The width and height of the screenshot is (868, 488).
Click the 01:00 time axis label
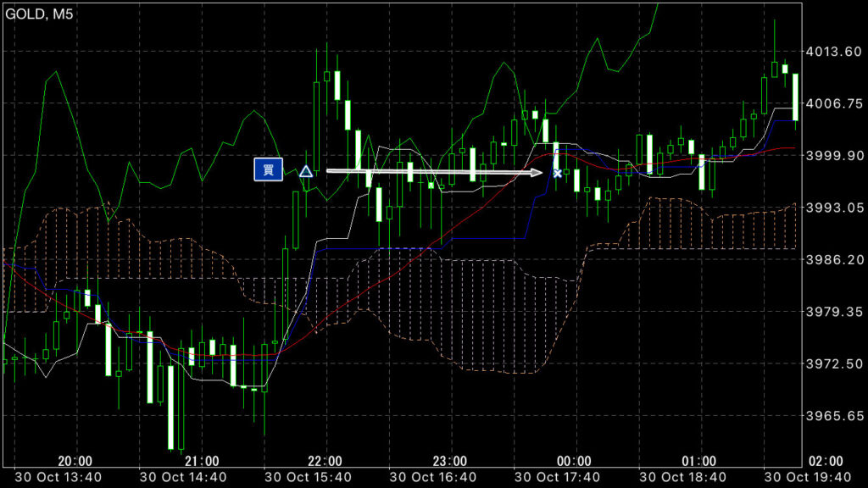[698, 461]
